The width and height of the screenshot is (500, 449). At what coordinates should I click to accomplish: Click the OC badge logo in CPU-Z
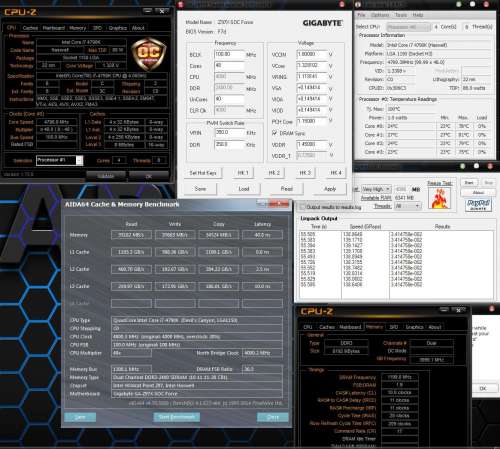[149, 54]
